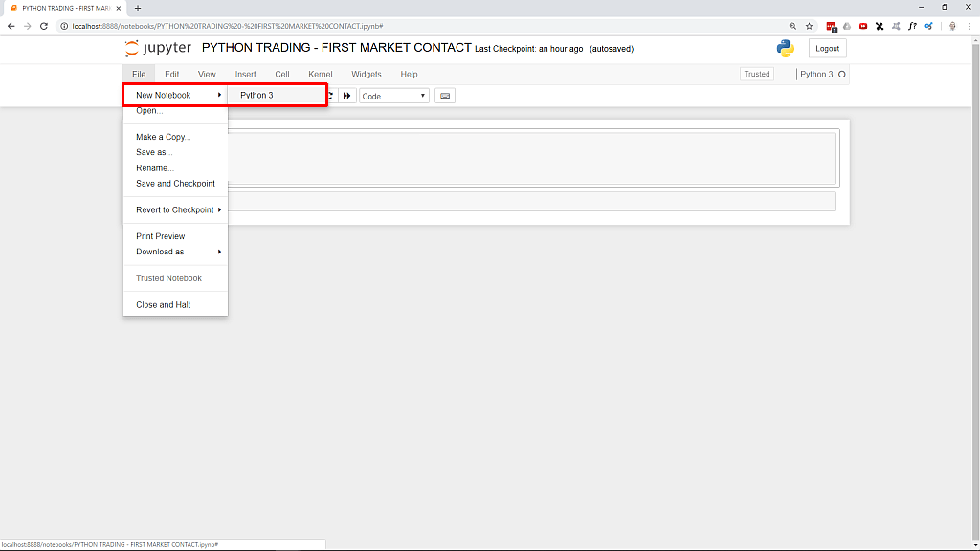Click into the second empty cell

(531, 202)
